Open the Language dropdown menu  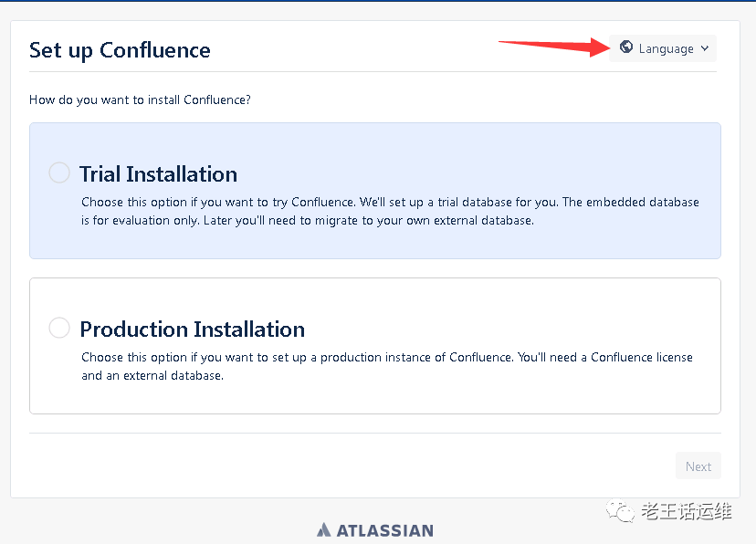point(664,48)
